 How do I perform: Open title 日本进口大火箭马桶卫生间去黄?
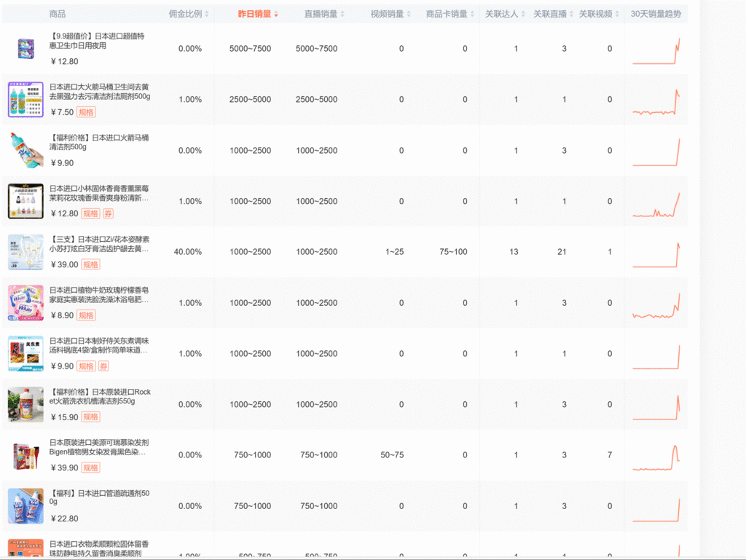(x=100, y=92)
